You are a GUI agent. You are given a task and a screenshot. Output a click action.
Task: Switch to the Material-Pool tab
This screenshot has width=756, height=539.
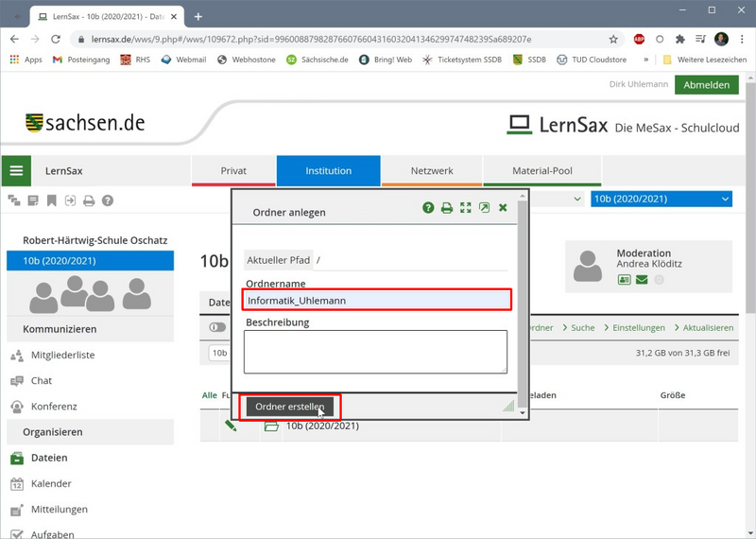(542, 171)
